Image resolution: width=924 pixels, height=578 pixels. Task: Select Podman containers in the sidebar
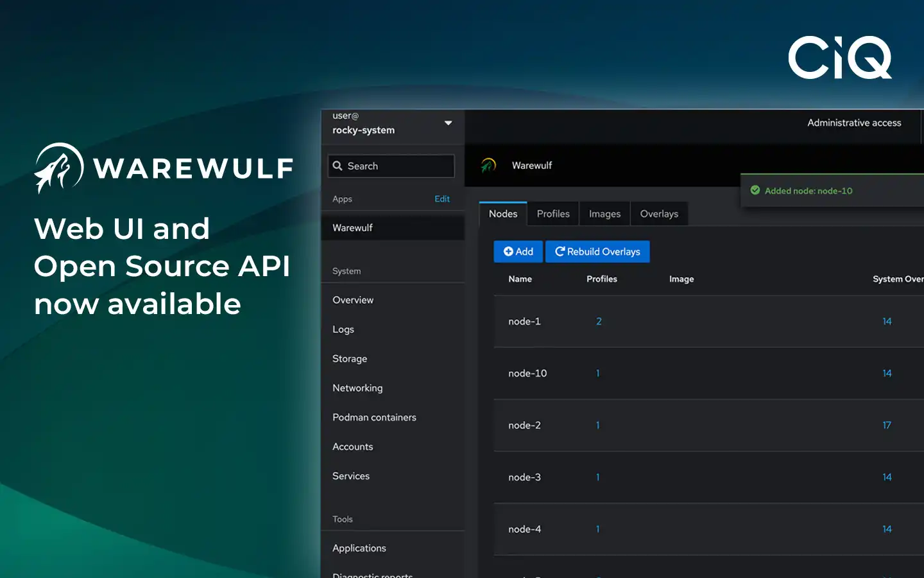(x=373, y=417)
